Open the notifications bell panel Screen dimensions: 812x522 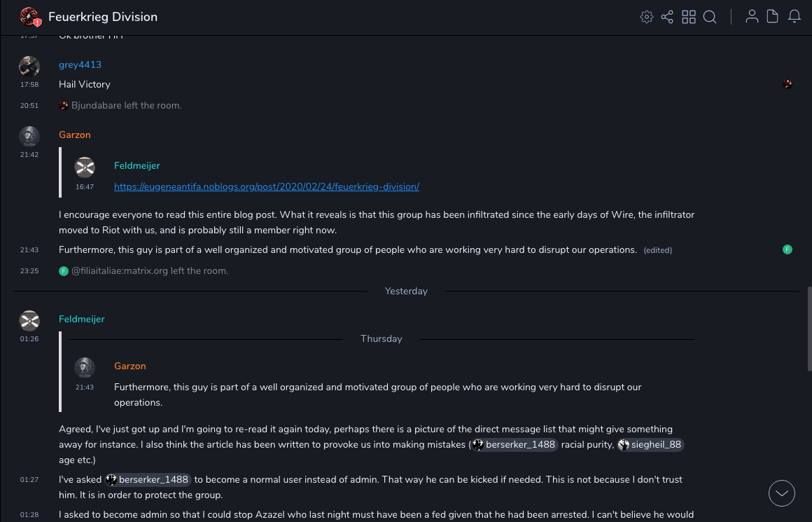(x=794, y=17)
